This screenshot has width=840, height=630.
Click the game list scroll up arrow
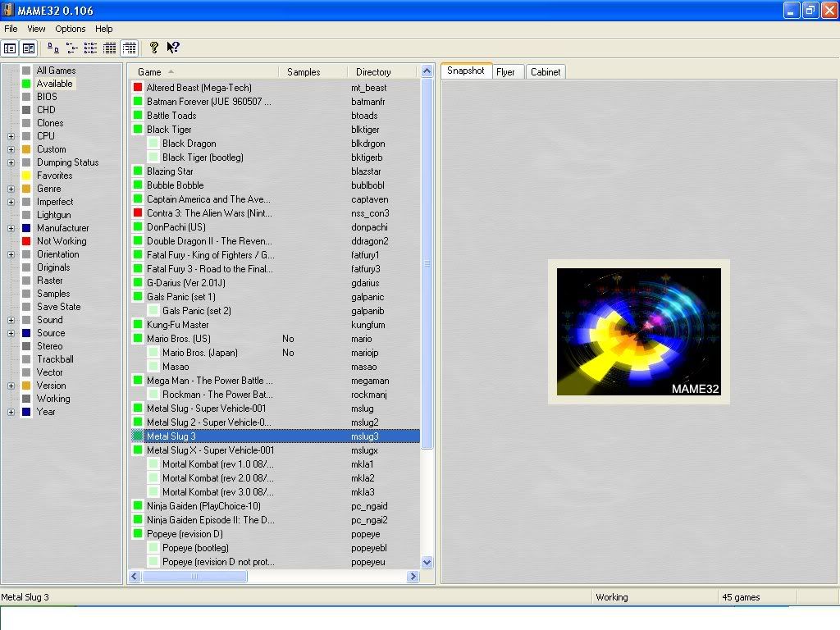pyautogui.click(x=427, y=71)
